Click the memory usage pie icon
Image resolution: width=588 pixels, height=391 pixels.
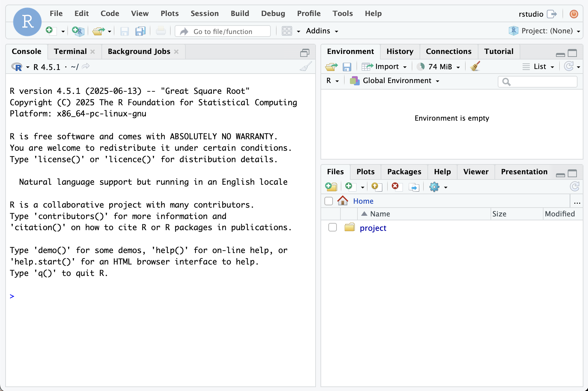tap(421, 67)
